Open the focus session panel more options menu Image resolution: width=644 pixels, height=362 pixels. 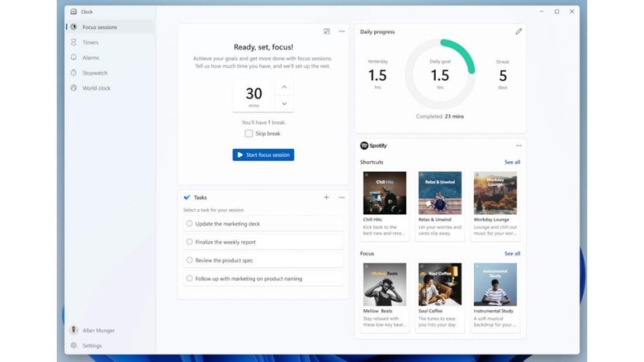pos(342,31)
